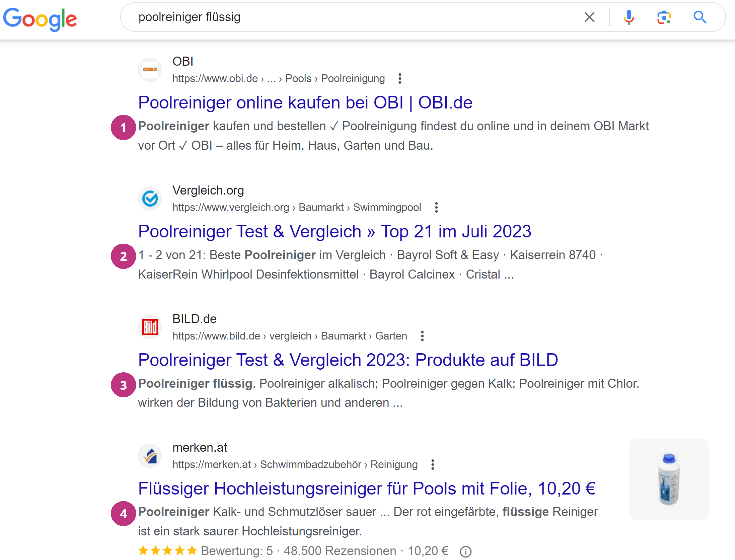Open 'Poolreiniger Test & Vergleich » Top 21' link
The width and height of the screenshot is (735, 560).
[x=335, y=231]
